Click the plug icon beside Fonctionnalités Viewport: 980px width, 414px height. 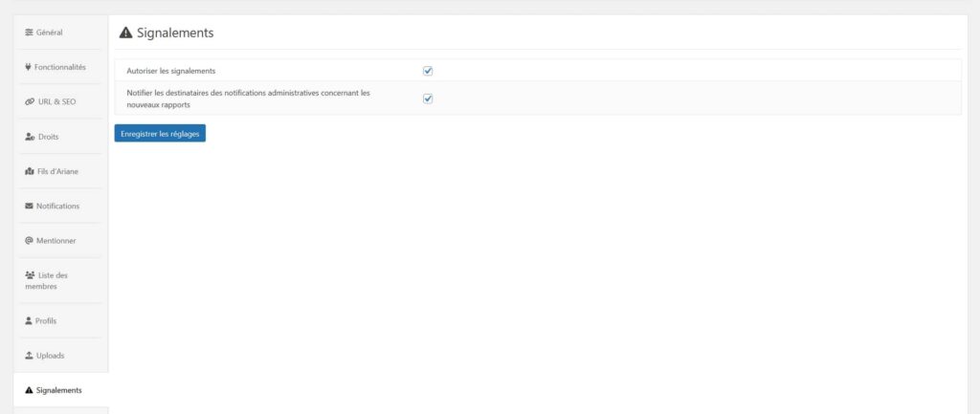tap(28, 67)
